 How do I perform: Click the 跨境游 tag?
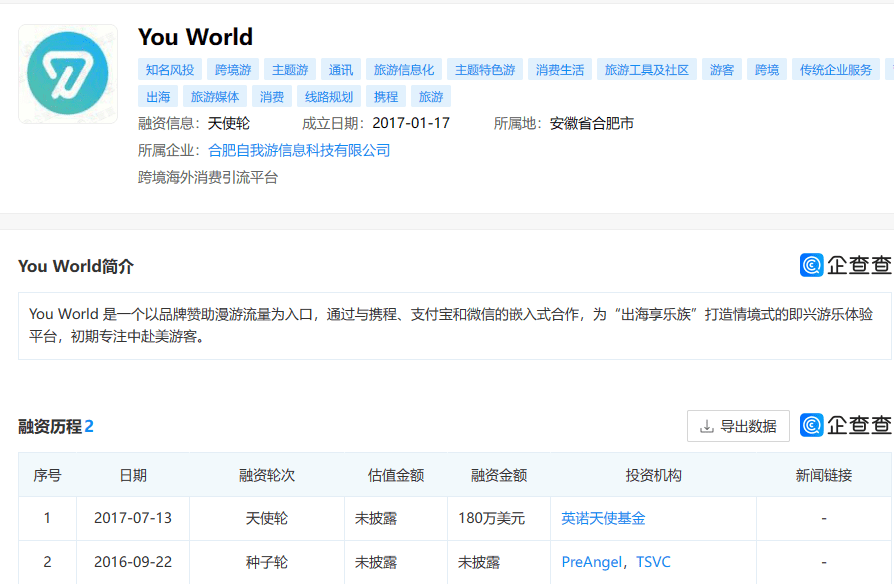point(231,69)
